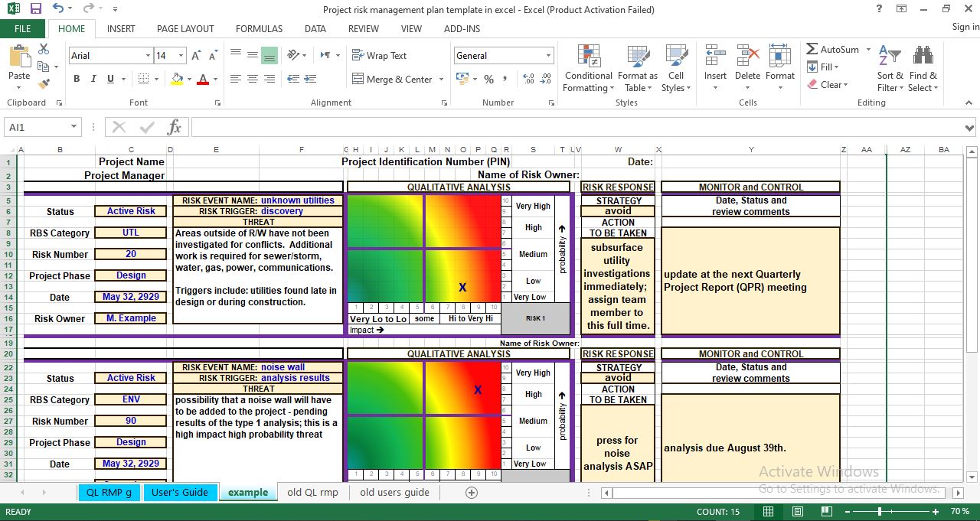Switch to the FORMULAS ribbon tab
The height and width of the screenshot is (521, 980).
tap(259, 28)
